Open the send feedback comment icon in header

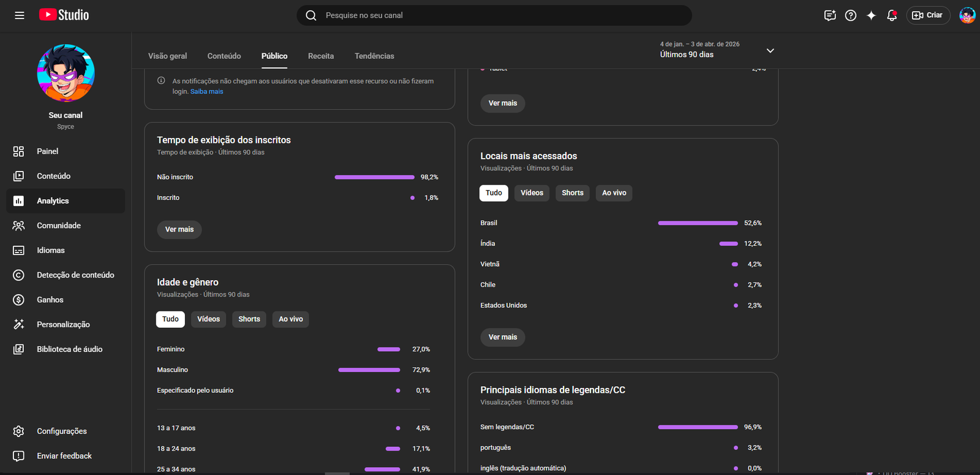tap(830, 15)
